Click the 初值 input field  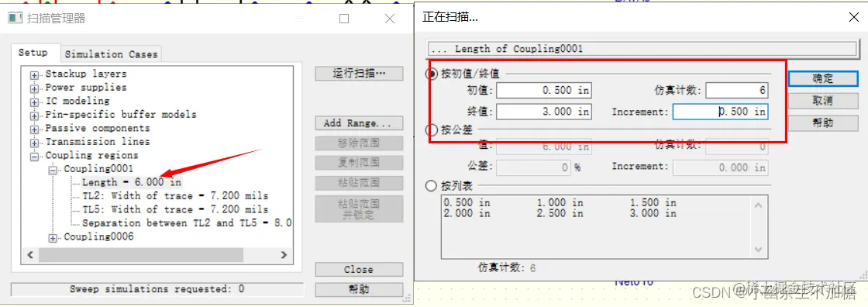[543, 91]
